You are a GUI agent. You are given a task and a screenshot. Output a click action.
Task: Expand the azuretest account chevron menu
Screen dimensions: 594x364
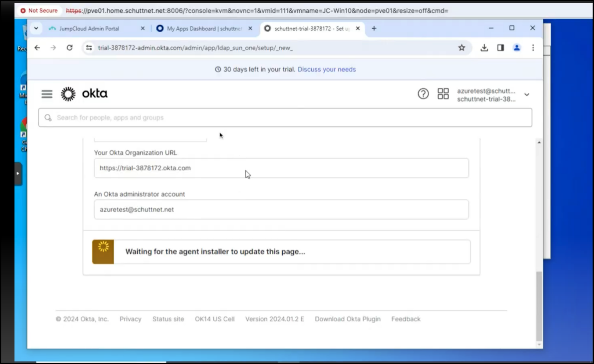(527, 94)
